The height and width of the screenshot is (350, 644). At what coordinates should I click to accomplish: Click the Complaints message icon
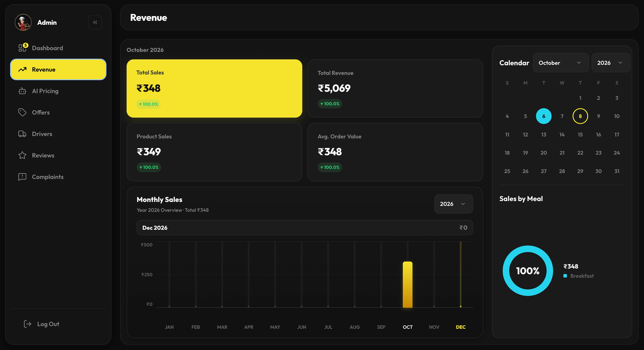coord(22,177)
